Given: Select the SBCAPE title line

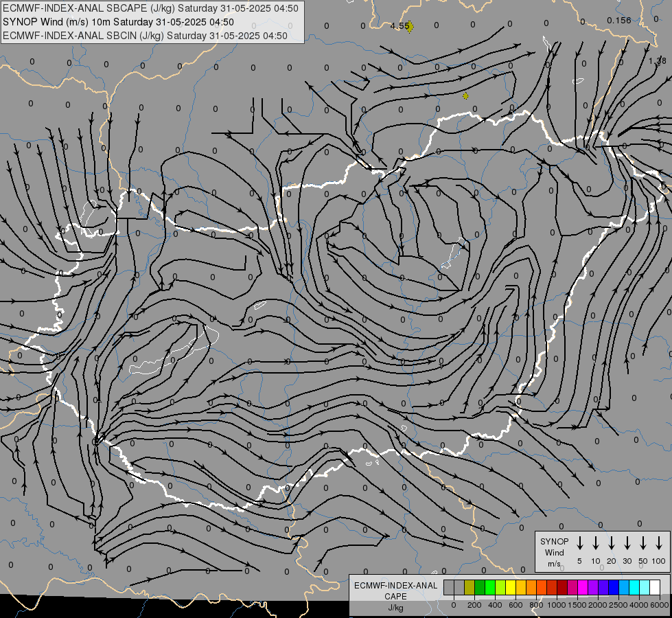Looking at the screenshot, I should pyautogui.click(x=150, y=8).
